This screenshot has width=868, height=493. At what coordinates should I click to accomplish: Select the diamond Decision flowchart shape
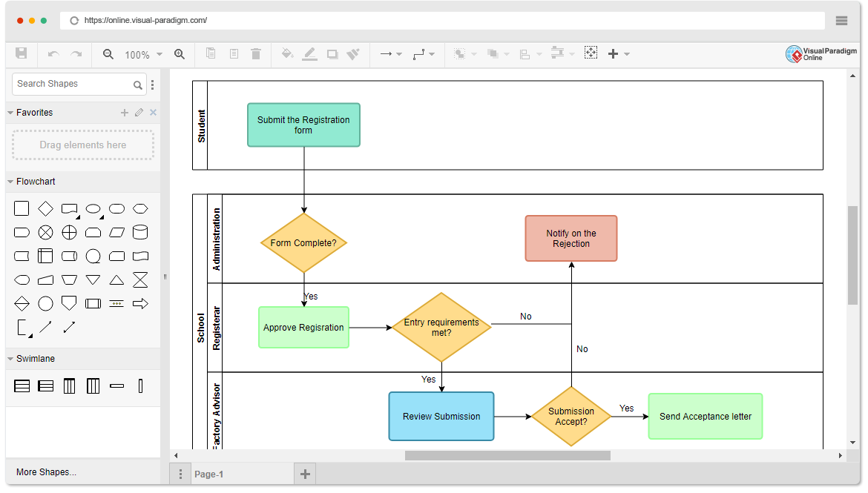(x=45, y=208)
